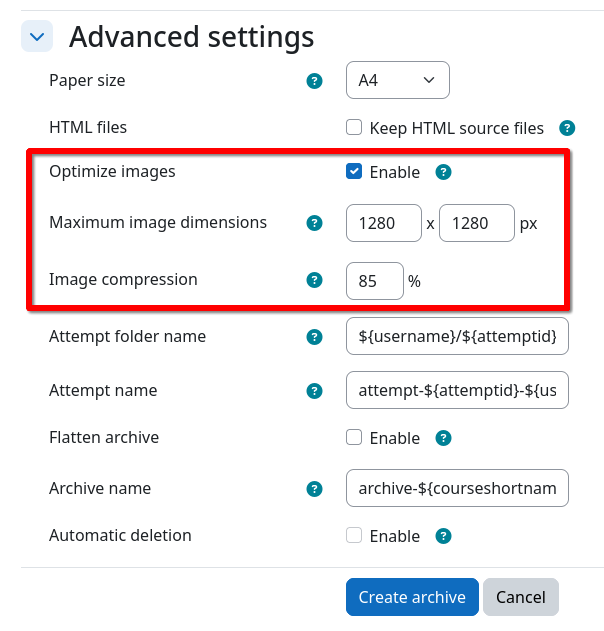Check Keep HTML source files
The width and height of the screenshot is (604, 631).
point(354,128)
